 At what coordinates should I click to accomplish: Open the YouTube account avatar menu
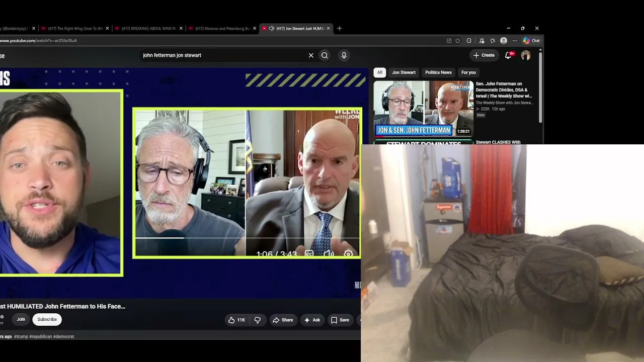tap(526, 55)
